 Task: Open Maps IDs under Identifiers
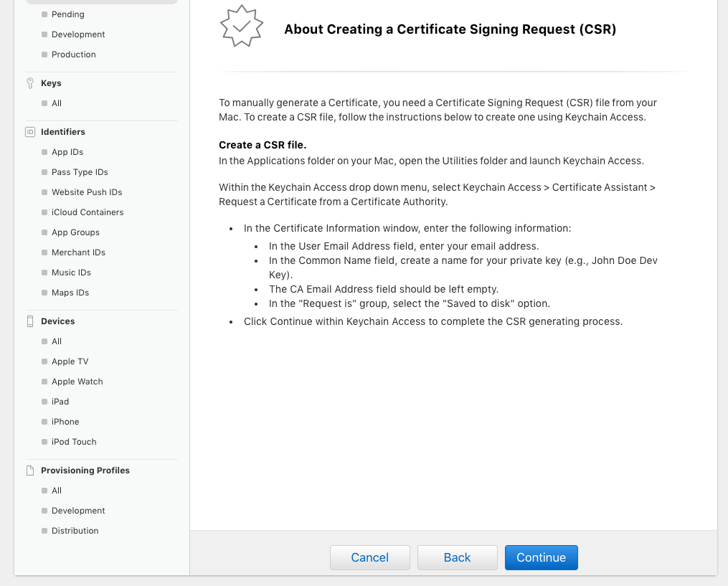(x=70, y=293)
